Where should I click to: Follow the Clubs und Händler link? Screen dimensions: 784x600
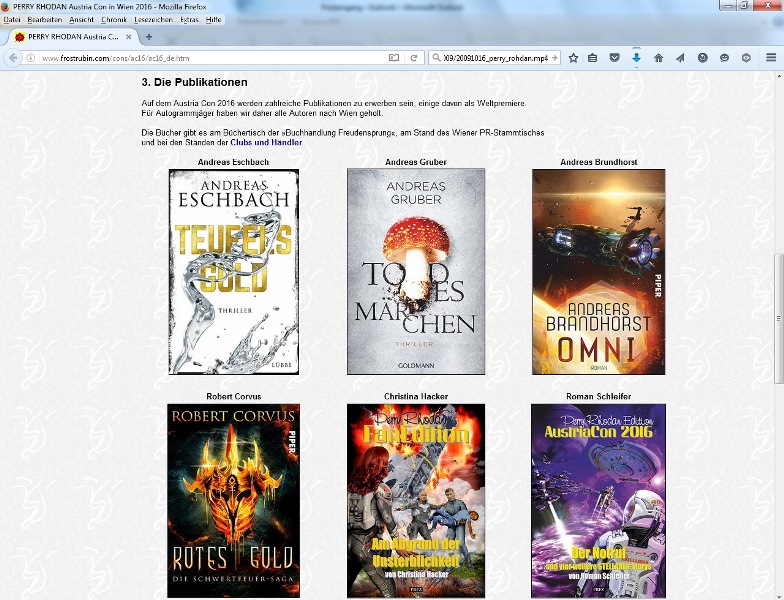(266, 142)
